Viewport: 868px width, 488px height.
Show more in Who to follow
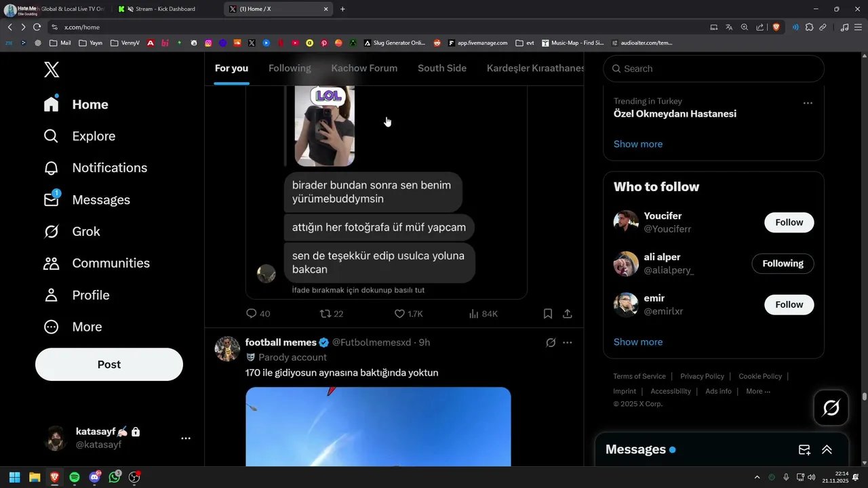[638, 342]
